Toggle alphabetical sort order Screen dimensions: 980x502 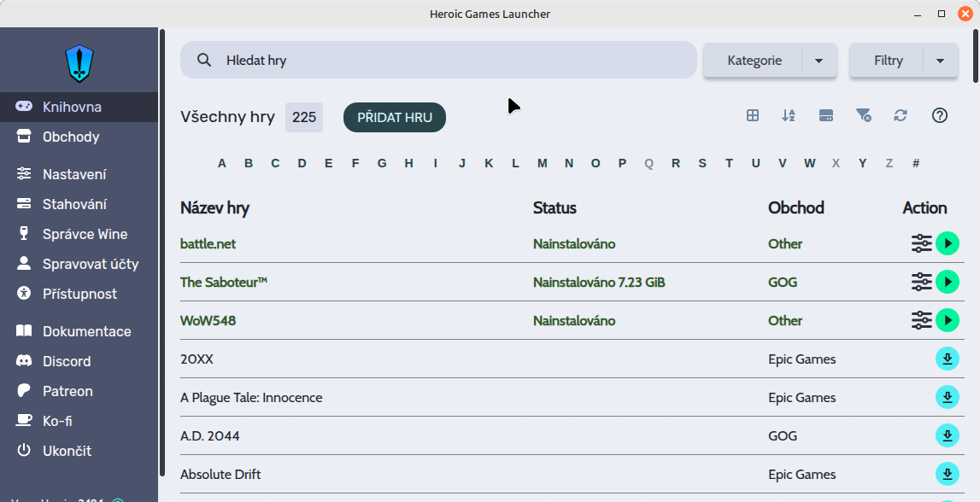coord(789,115)
